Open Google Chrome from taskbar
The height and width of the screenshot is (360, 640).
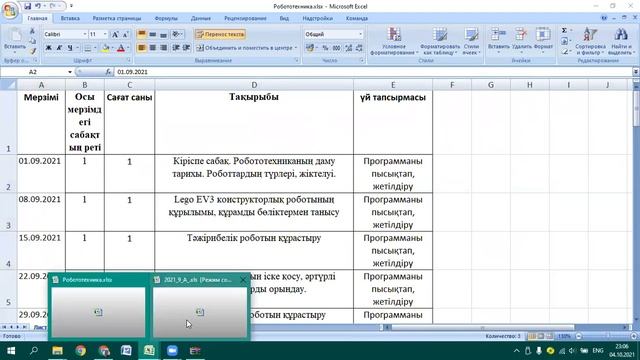(80, 351)
